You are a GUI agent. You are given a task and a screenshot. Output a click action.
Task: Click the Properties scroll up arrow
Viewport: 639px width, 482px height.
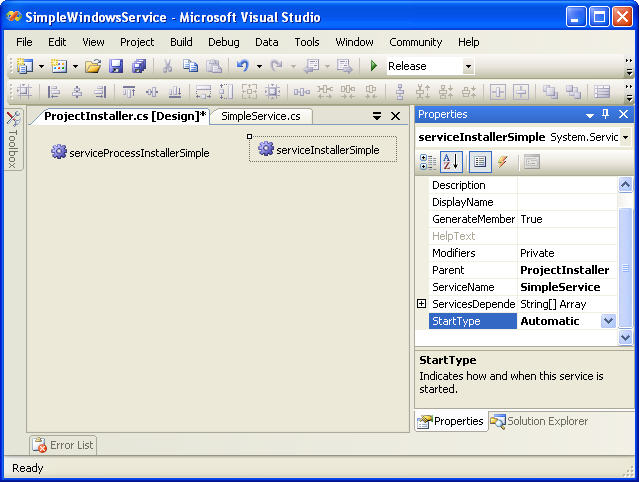625,185
